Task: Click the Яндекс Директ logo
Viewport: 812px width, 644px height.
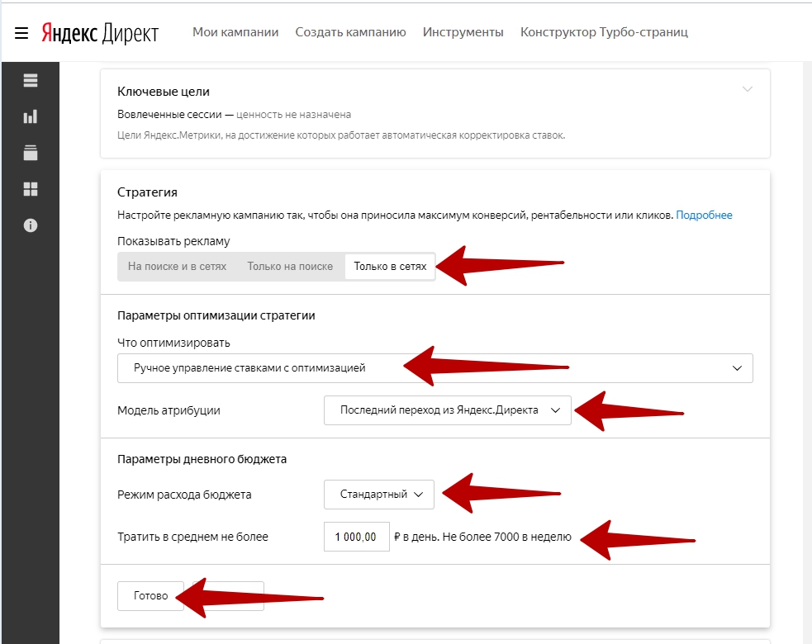Action: (100, 33)
